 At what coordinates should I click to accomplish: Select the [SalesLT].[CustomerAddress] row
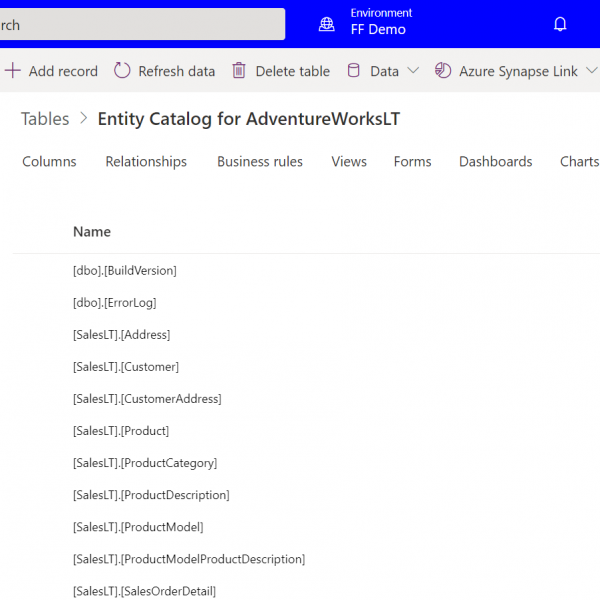click(147, 399)
